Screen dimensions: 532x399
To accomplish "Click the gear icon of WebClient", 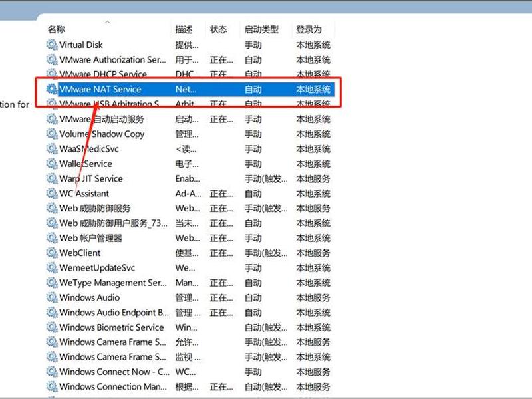I will (52, 253).
